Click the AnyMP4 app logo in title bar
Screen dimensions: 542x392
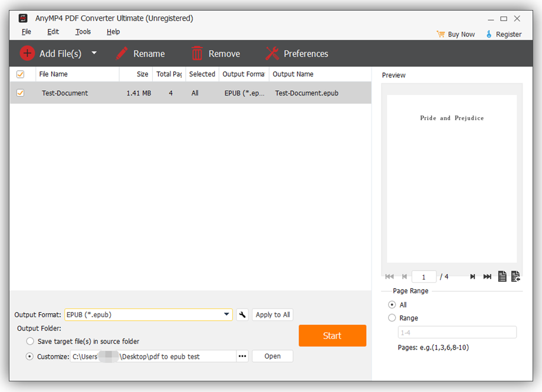pyautogui.click(x=23, y=18)
